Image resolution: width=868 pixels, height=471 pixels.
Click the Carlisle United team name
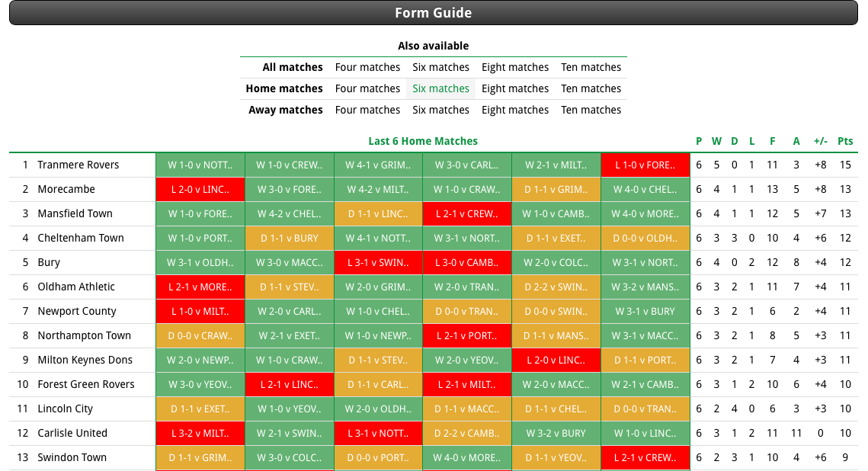[x=72, y=433]
